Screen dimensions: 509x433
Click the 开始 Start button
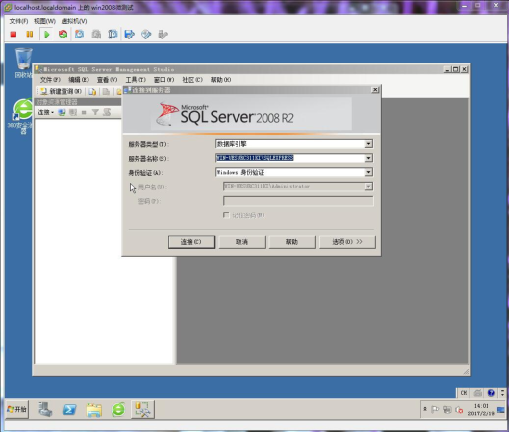tap(17, 409)
